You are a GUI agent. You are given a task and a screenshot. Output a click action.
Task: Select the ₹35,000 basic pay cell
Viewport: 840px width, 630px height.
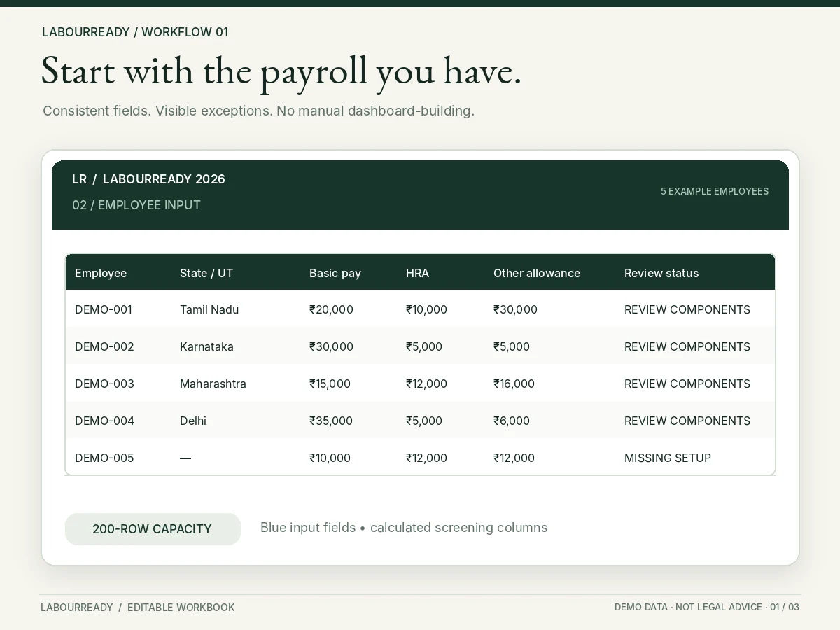(x=331, y=421)
